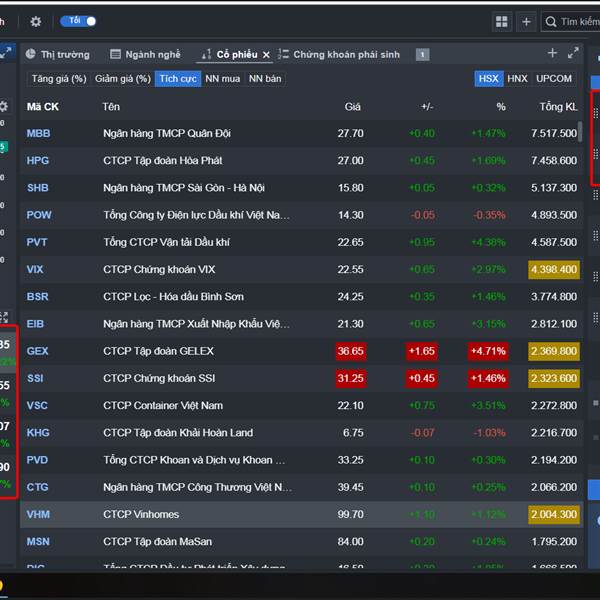Switch exchange to UPCOM
This screenshot has width=600, height=600.
coord(554,78)
